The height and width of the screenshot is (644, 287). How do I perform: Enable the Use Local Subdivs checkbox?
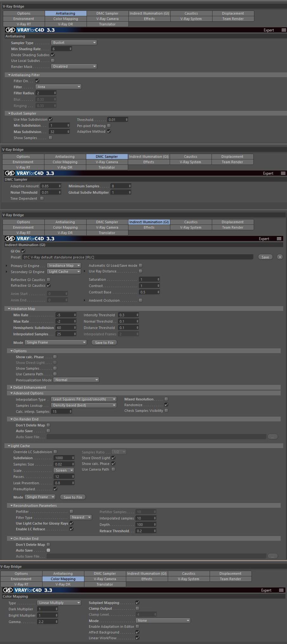(x=53, y=61)
